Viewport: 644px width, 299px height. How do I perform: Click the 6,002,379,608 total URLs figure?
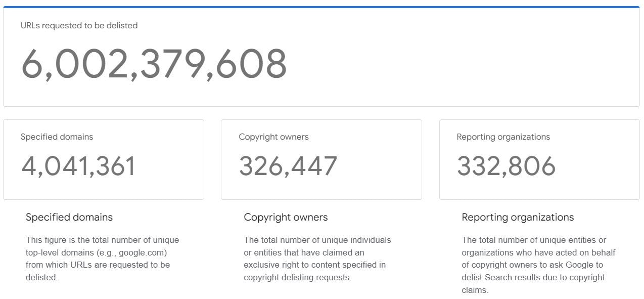coord(154,64)
